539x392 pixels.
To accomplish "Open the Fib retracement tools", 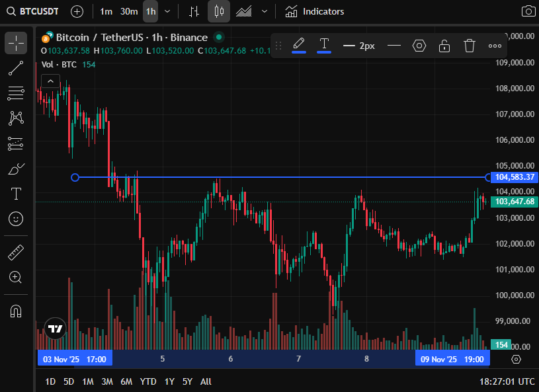I will coord(16,93).
